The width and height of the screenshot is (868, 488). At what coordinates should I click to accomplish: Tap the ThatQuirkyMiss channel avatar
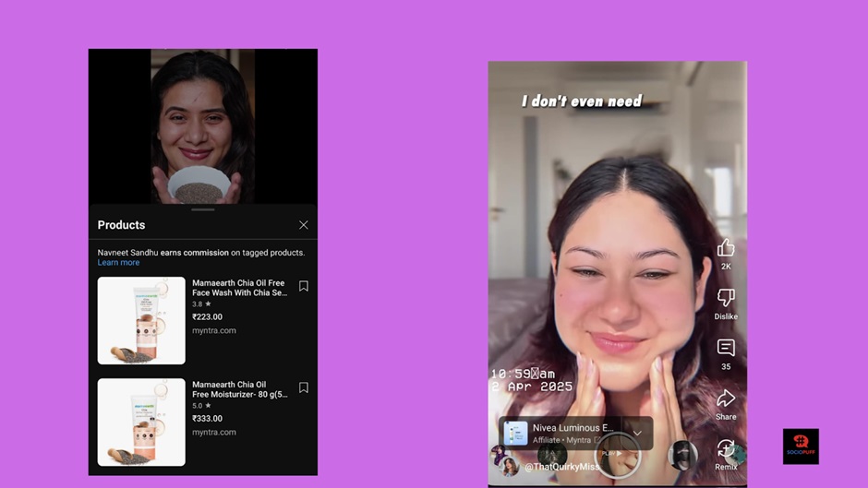point(510,466)
